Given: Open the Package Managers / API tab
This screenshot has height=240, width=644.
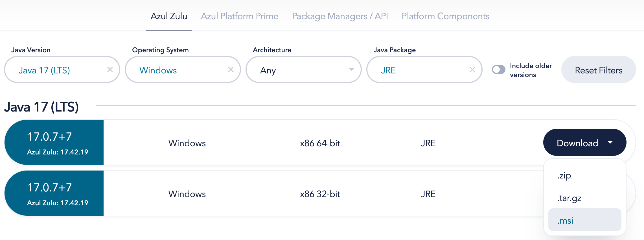Looking at the screenshot, I should click(340, 16).
